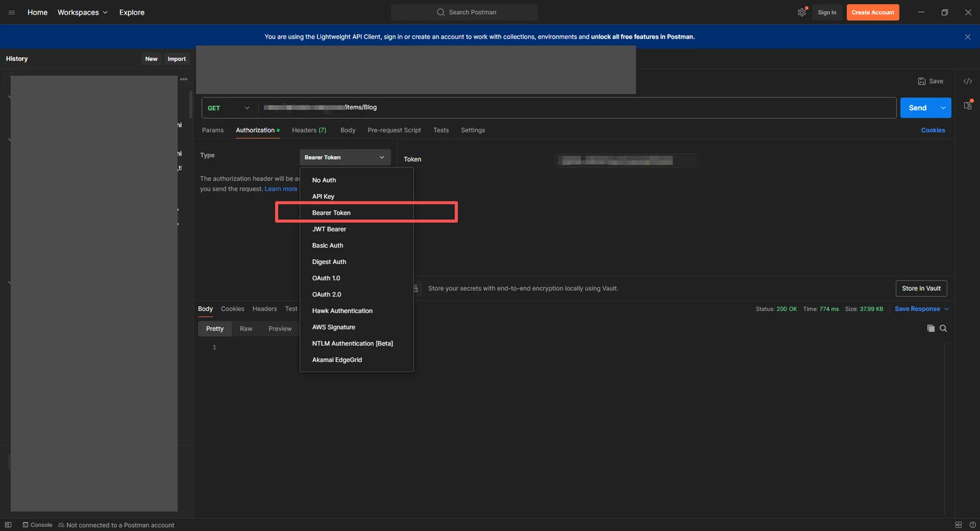Click the New button in History panel
980x531 pixels.
coord(151,59)
